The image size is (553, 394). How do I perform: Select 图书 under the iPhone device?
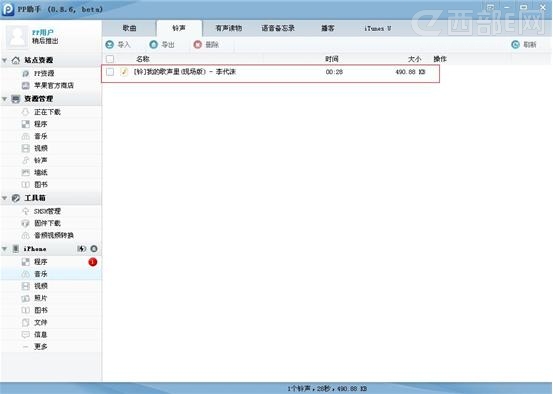51,310
